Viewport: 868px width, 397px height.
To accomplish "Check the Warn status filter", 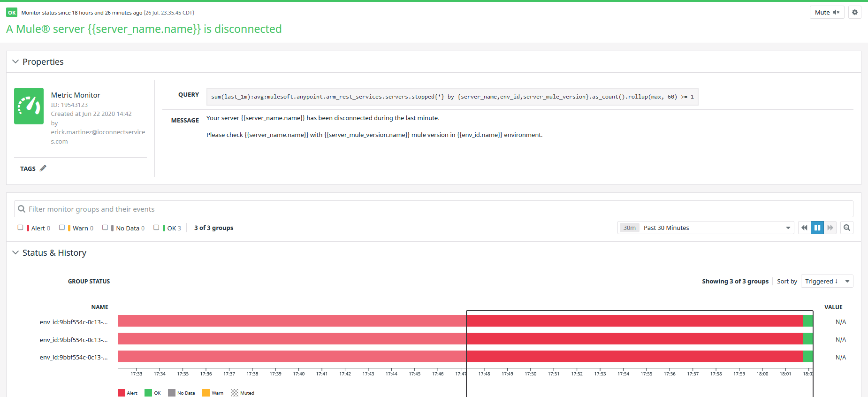I will [62, 228].
